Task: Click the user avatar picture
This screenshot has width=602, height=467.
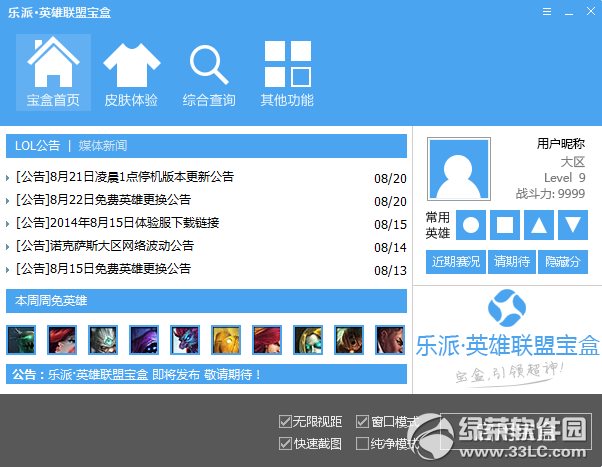Action: point(459,169)
